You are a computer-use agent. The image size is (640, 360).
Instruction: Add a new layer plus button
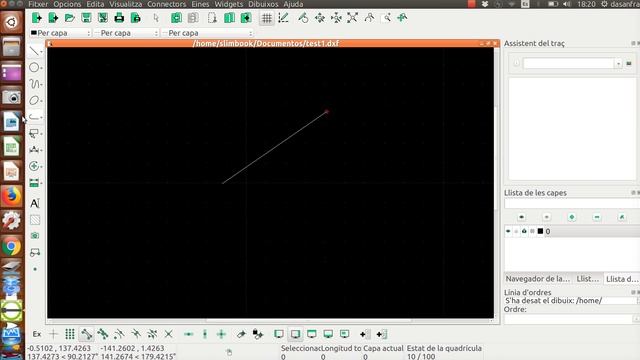(x=572, y=217)
